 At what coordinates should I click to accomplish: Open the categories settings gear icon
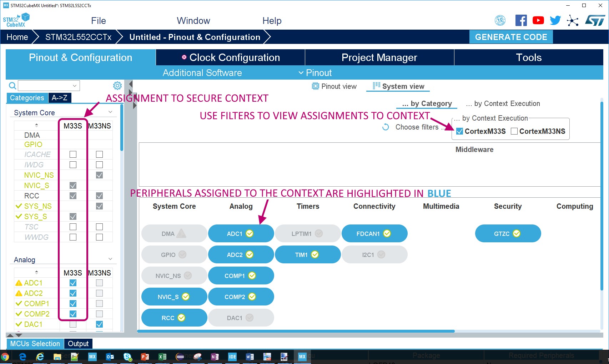[x=117, y=86]
